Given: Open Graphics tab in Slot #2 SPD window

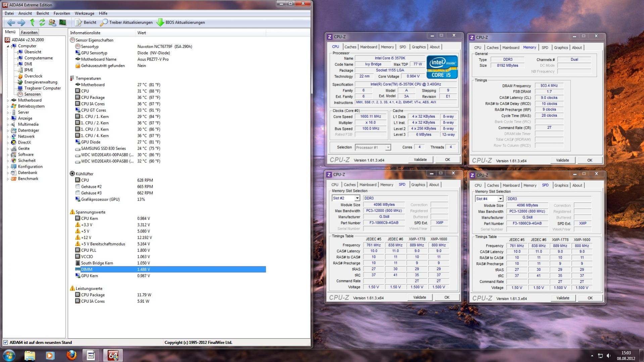Looking at the screenshot, I should coord(418,185).
